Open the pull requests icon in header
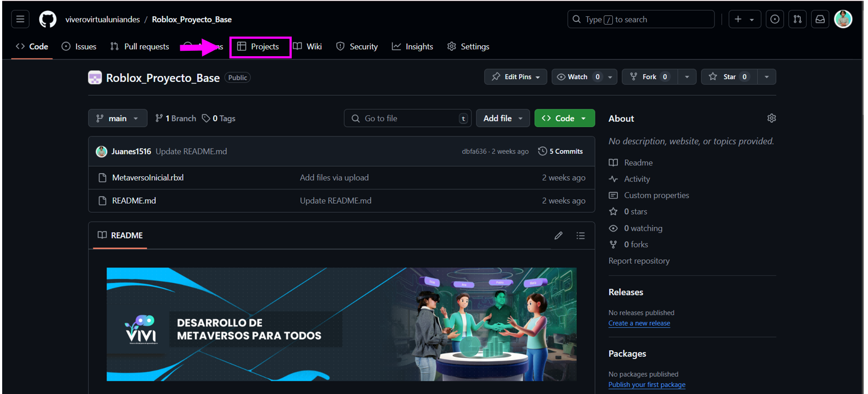The width and height of the screenshot is (868, 394). click(798, 19)
